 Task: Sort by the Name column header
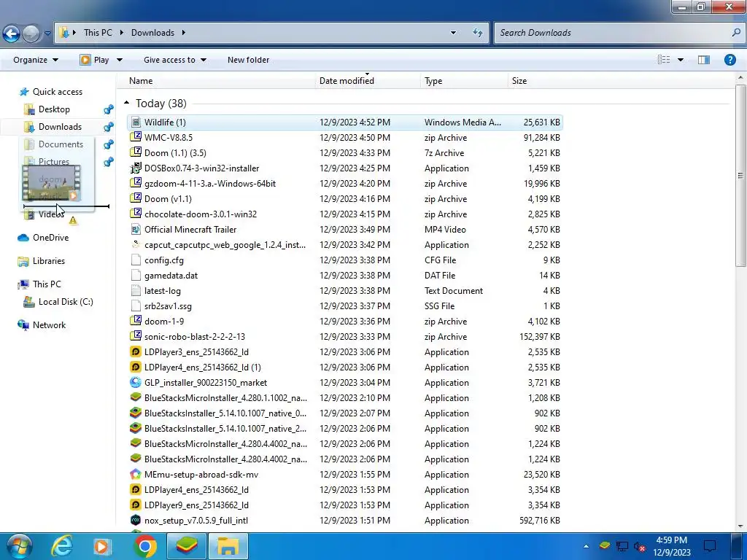[x=141, y=81]
